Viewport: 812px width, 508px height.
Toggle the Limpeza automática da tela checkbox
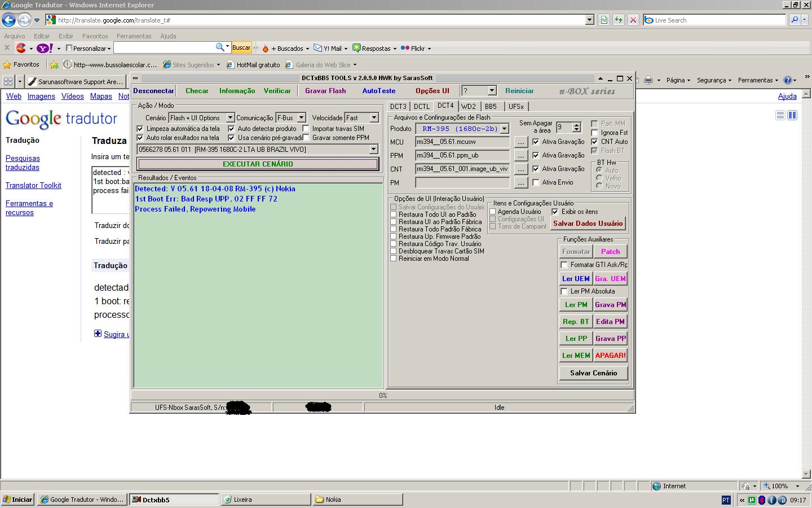(x=140, y=129)
